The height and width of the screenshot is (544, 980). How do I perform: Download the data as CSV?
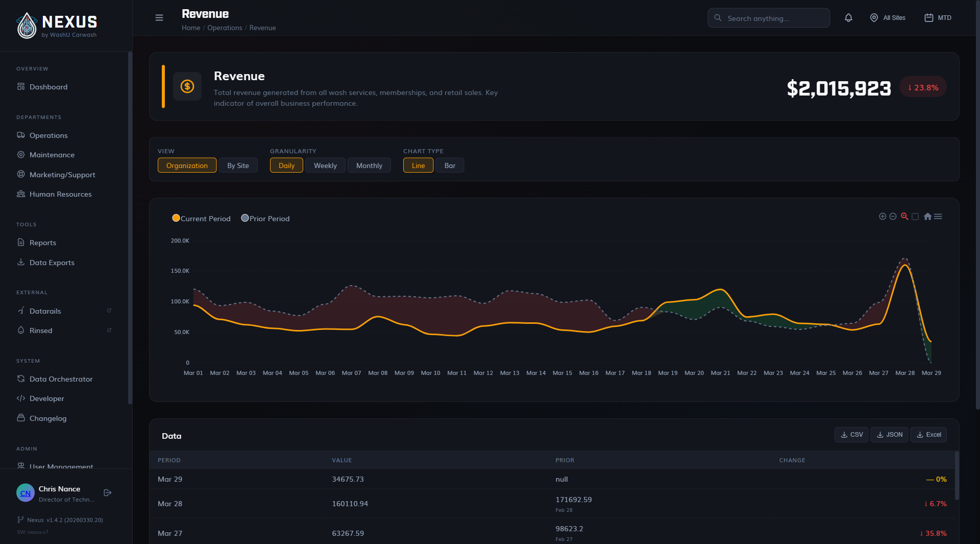pyautogui.click(x=851, y=435)
